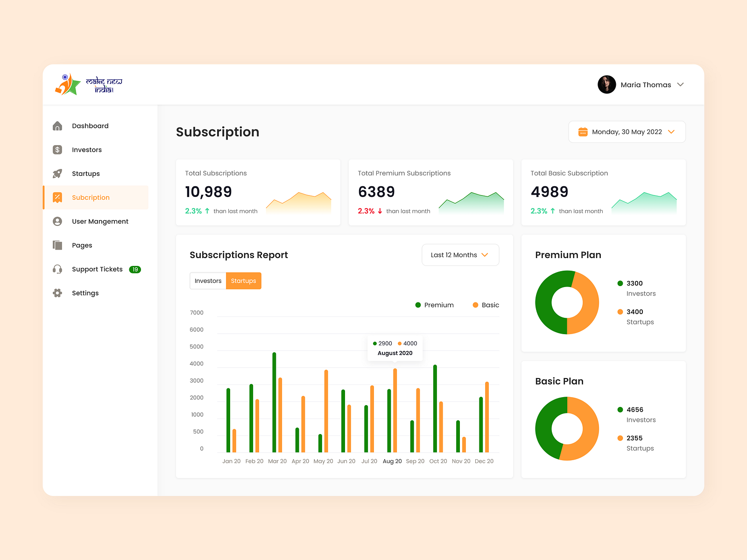
Task: Click the Make New India logo
Action: [88, 84]
